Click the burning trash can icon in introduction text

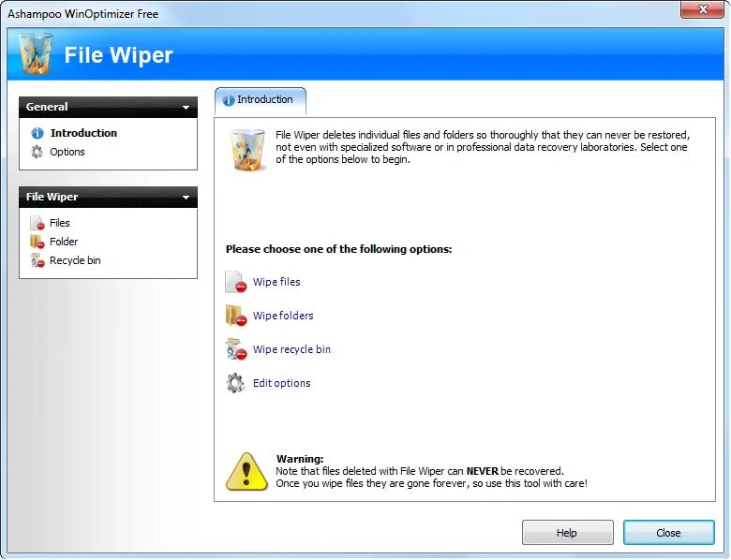tap(247, 150)
